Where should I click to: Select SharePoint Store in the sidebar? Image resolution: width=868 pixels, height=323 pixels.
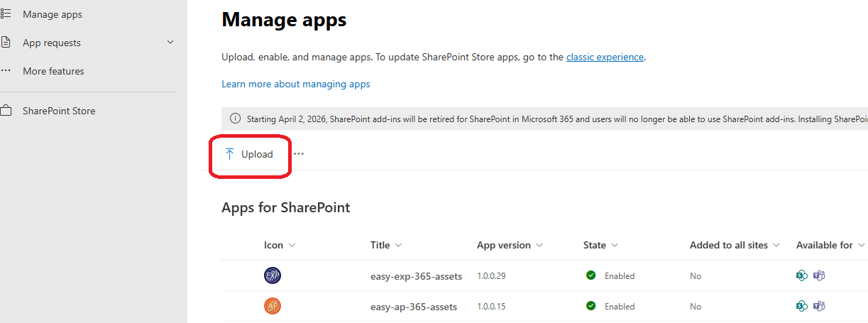point(59,111)
